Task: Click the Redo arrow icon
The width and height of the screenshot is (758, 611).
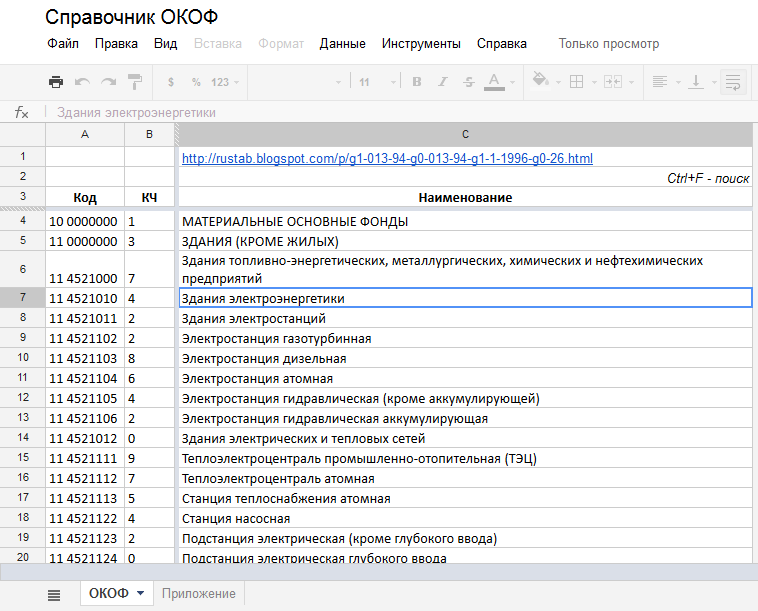Action: click(108, 82)
